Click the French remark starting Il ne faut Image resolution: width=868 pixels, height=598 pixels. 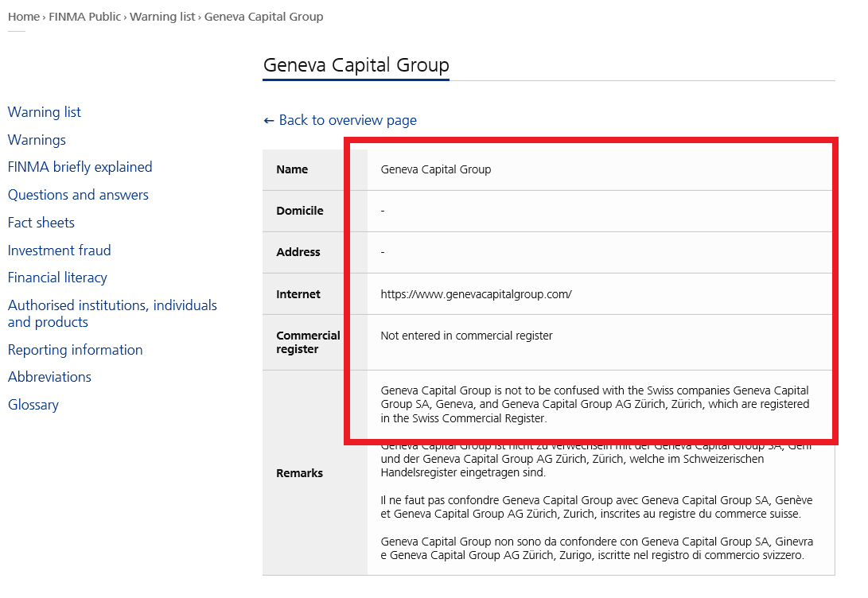click(x=597, y=507)
